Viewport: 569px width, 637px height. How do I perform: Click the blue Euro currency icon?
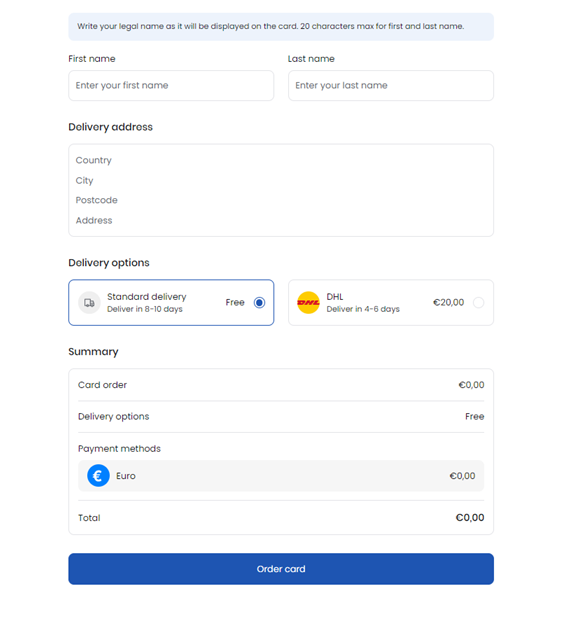click(x=98, y=475)
